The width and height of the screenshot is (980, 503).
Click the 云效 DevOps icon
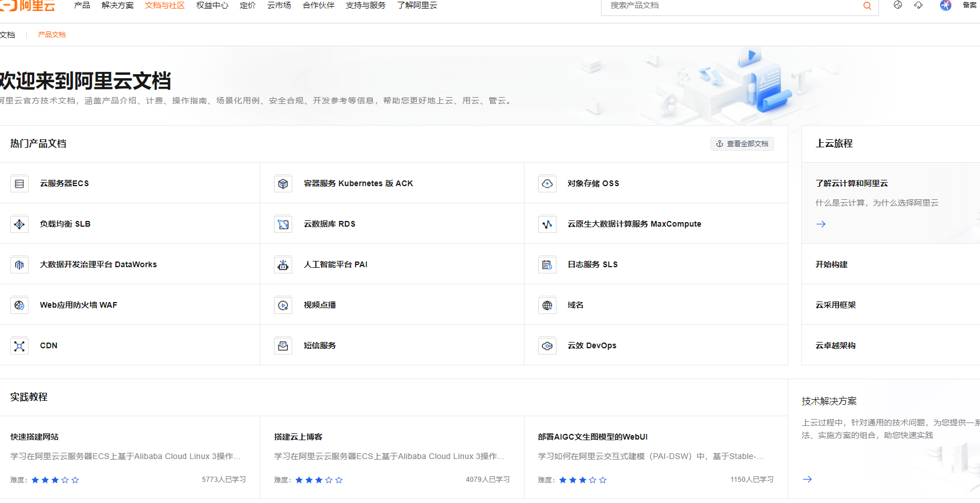(x=547, y=345)
